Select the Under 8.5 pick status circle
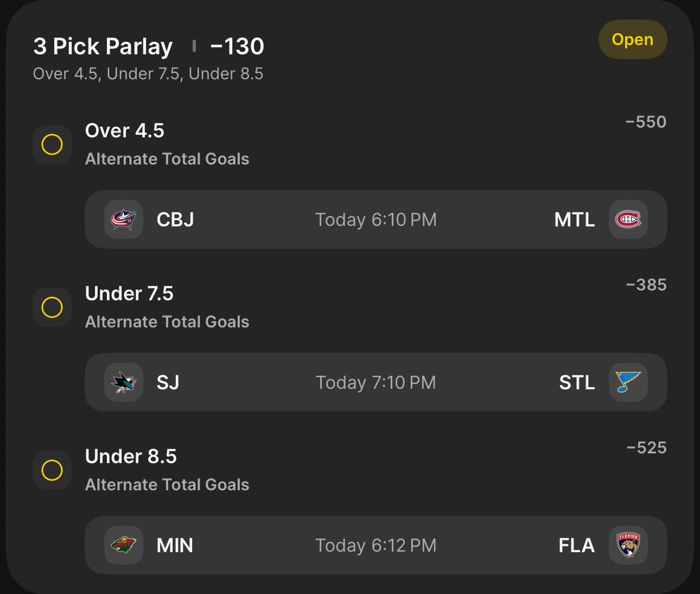 tap(52, 470)
